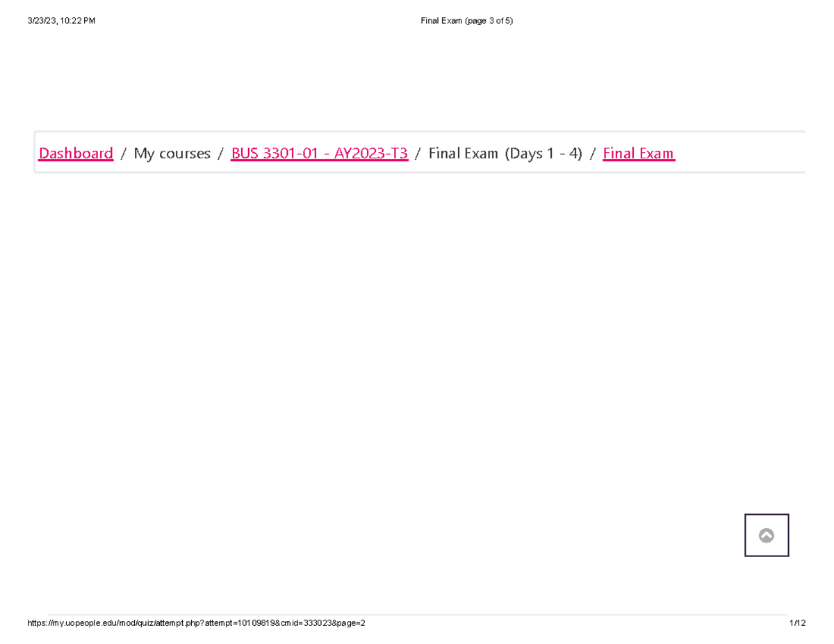This screenshot has width=834, height=644.
Task: Click the 'page=2' end of the footer URL
Action: click(350, 623)
